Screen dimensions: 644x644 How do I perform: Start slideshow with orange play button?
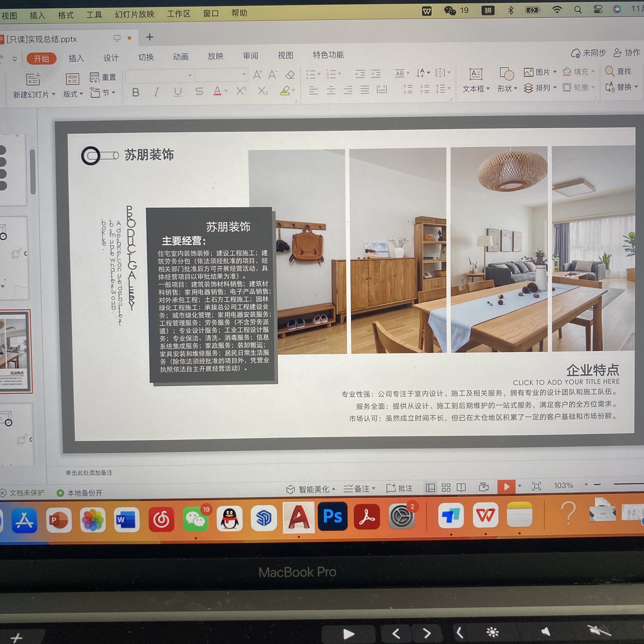[506, 487]
